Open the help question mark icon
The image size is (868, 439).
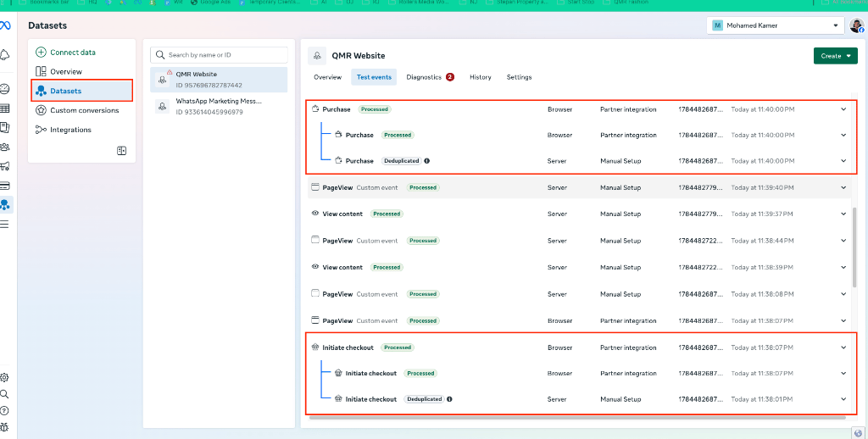pyautogui.click(x=4, y=411)
